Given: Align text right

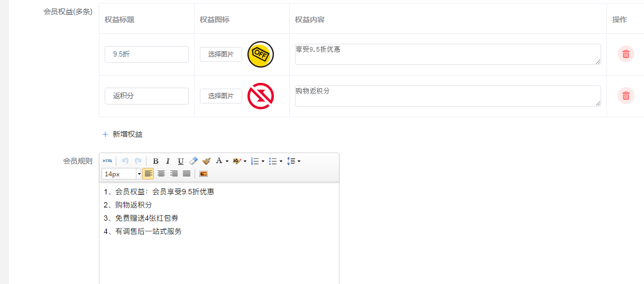Looking at the screenshot, I should pyautogui.click(x=174, y=174).
